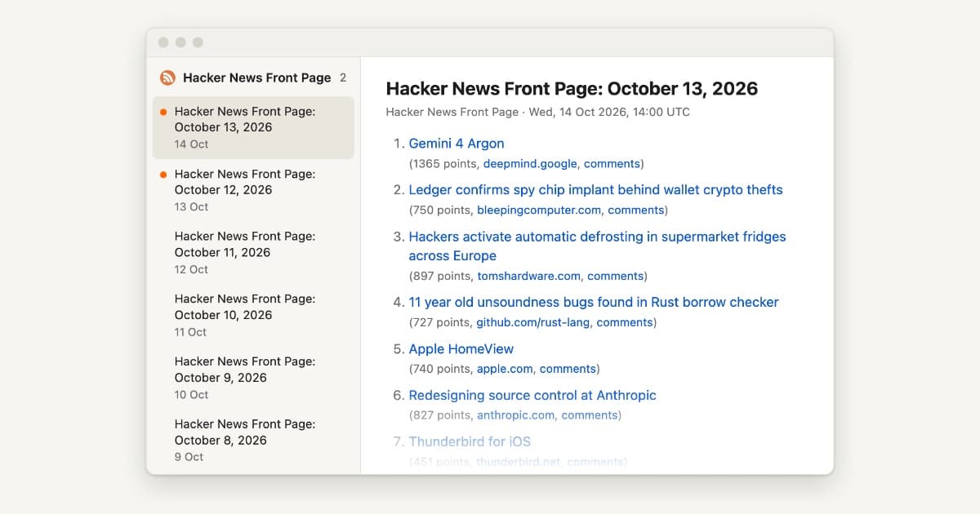Select Hacker News Front Page feed title
The image size is (980, 514).
point(256,78)
